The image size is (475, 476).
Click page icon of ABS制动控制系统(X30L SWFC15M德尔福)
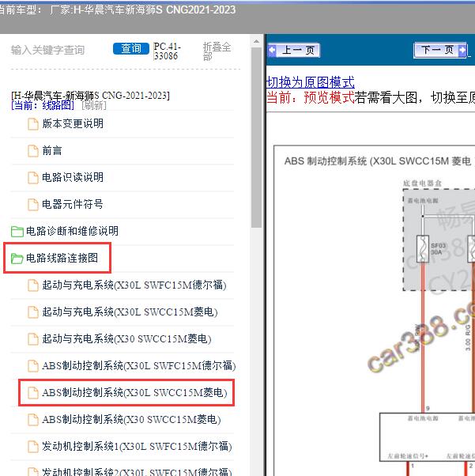pos(32,366)
